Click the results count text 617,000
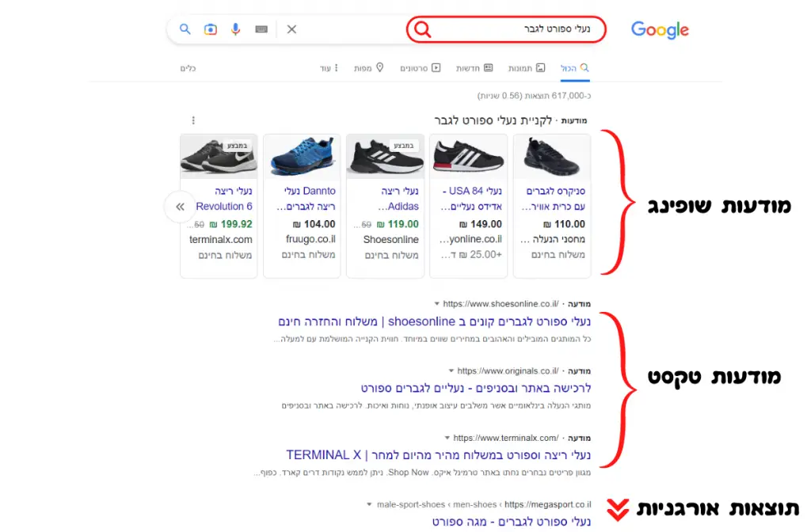 535,96
